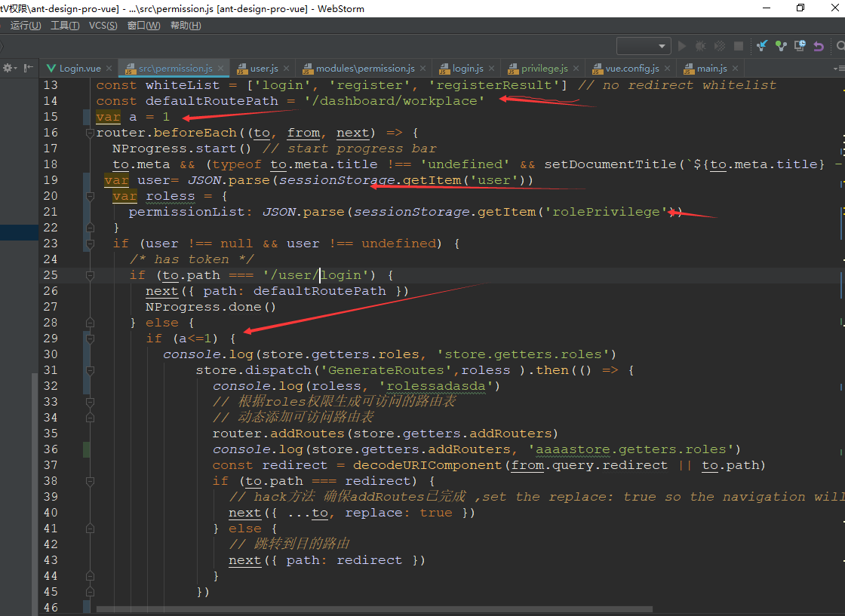Click 'replace: true' on line 40
Screen dimensions: 845x616
398,513
